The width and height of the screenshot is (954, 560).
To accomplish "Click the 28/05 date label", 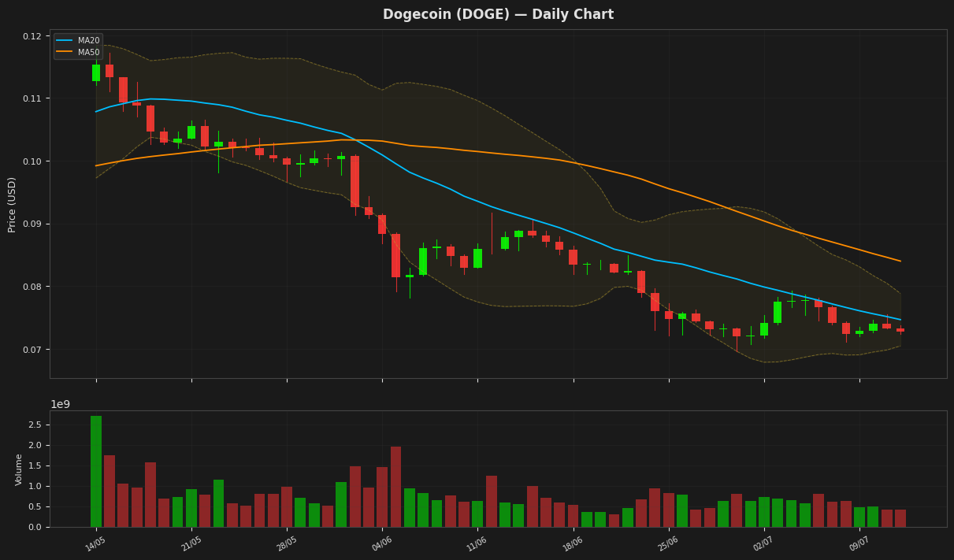I will [x=287, y=543].
